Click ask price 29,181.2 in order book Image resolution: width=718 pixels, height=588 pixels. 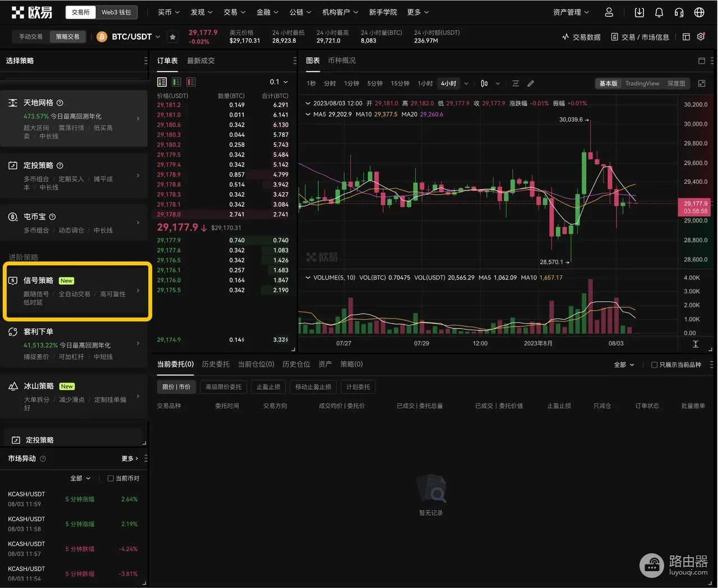(x=169, y=105)
